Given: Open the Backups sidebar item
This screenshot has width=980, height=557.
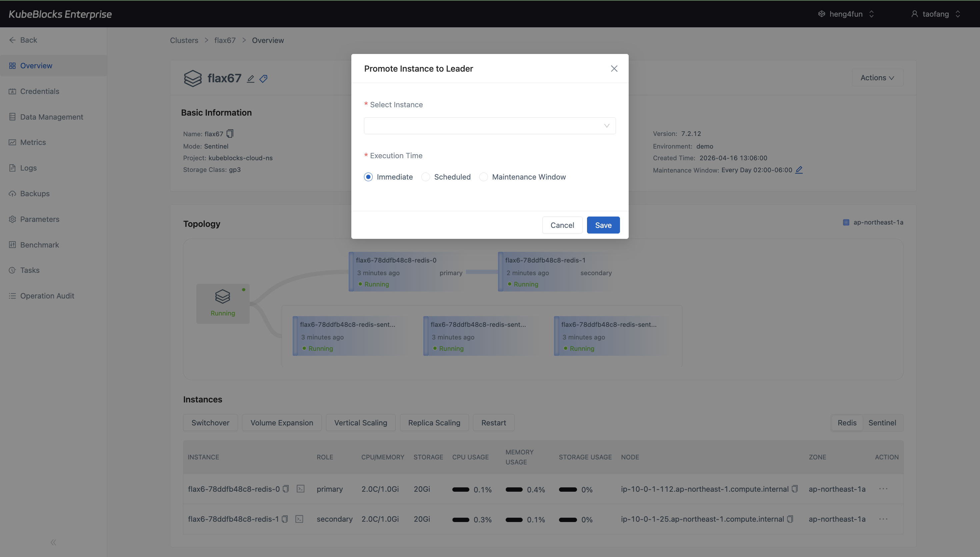Looking at the screenshot, I should 53,193.
